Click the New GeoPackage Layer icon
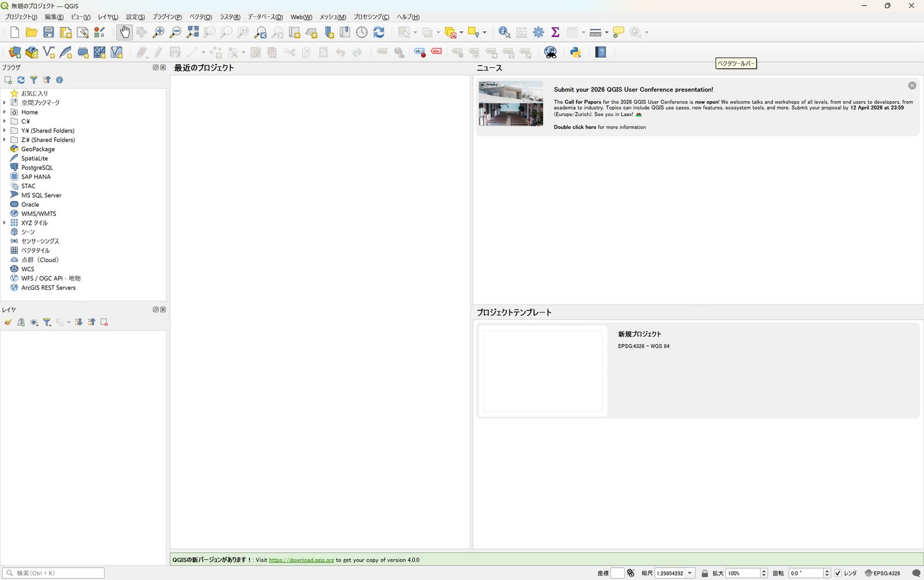The width and height of the screenshot is (924, 580). coord(32,53)
